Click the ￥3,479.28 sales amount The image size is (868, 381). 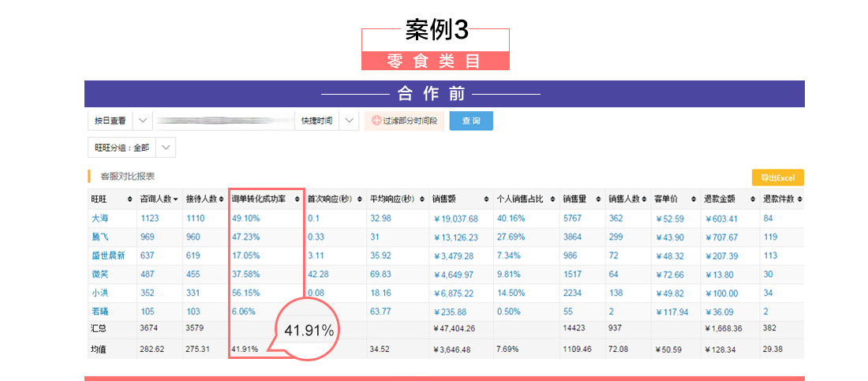[454, 256]
